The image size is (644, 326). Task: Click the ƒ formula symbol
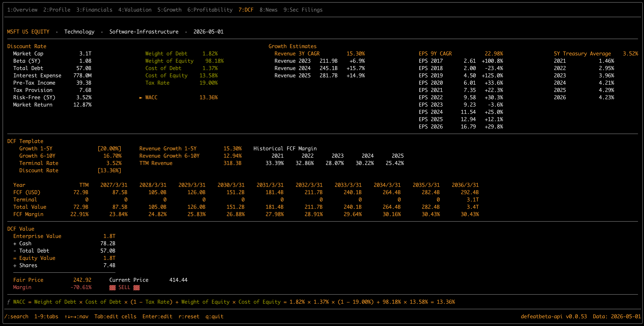click(x=9, y=302)
